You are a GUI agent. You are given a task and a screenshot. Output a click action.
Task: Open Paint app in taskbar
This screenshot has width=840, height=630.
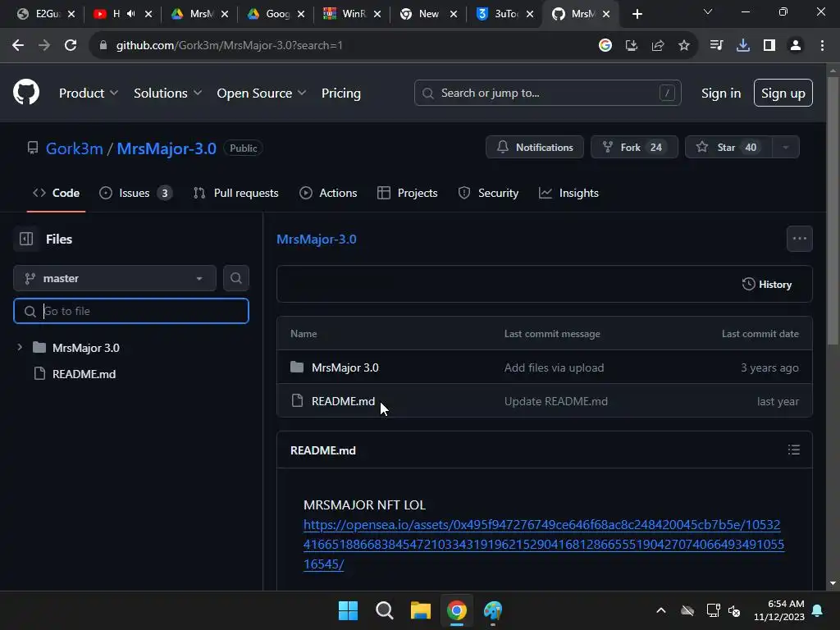click(492, 610)
